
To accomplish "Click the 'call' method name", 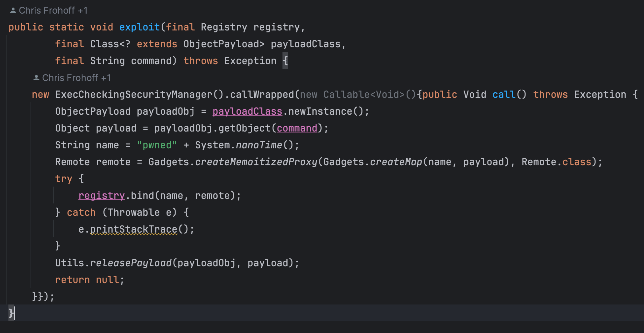I will pos(504,95).
